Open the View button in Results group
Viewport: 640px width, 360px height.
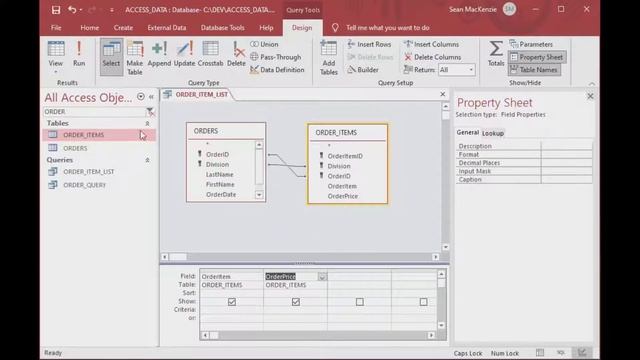click(x=56, y=57)
